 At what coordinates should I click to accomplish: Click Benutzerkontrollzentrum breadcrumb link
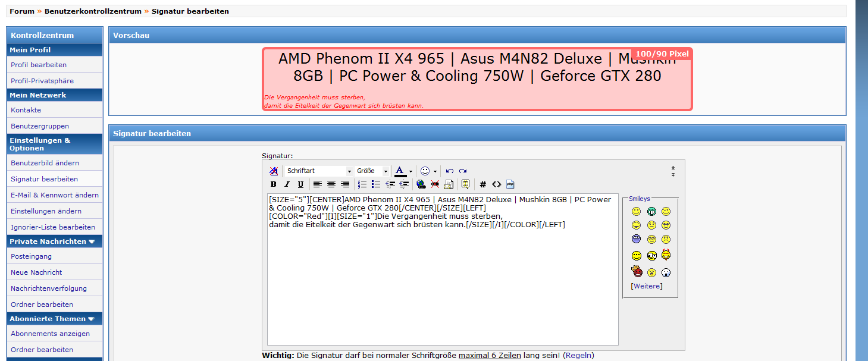[93, 11]
